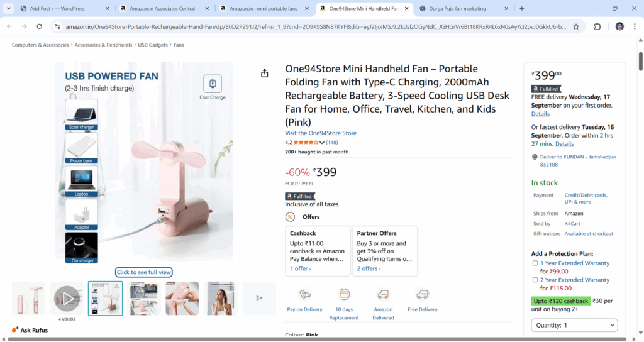Open the Visit the One94Store Store link
This screenshot has height=342, width=644.
321,133
